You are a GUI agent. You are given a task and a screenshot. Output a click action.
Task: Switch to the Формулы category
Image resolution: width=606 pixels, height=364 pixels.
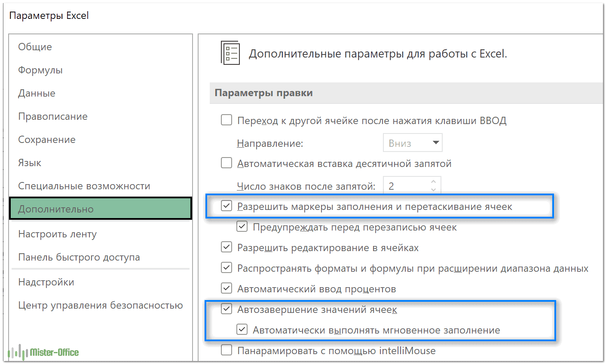(x=40, y=70)
